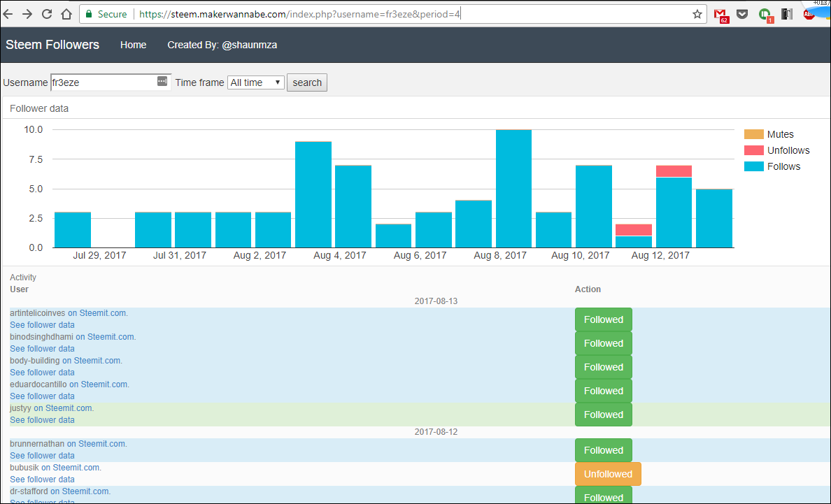See follower data for brunnernathan

click(43, 456)
